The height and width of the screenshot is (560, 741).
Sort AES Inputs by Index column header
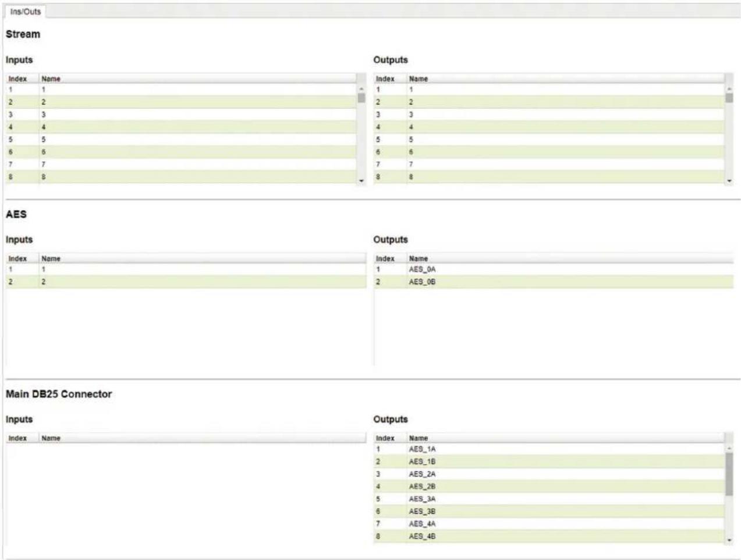pos(22,258)
